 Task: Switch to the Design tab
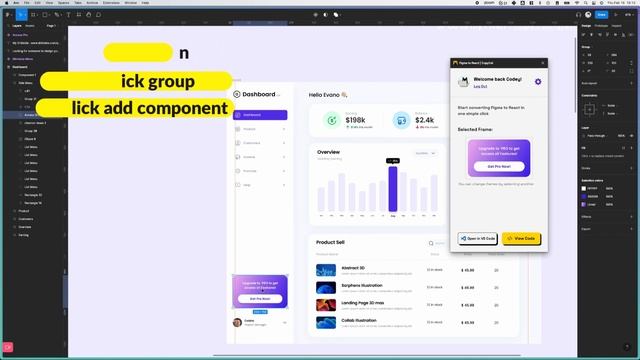point(586,26)
